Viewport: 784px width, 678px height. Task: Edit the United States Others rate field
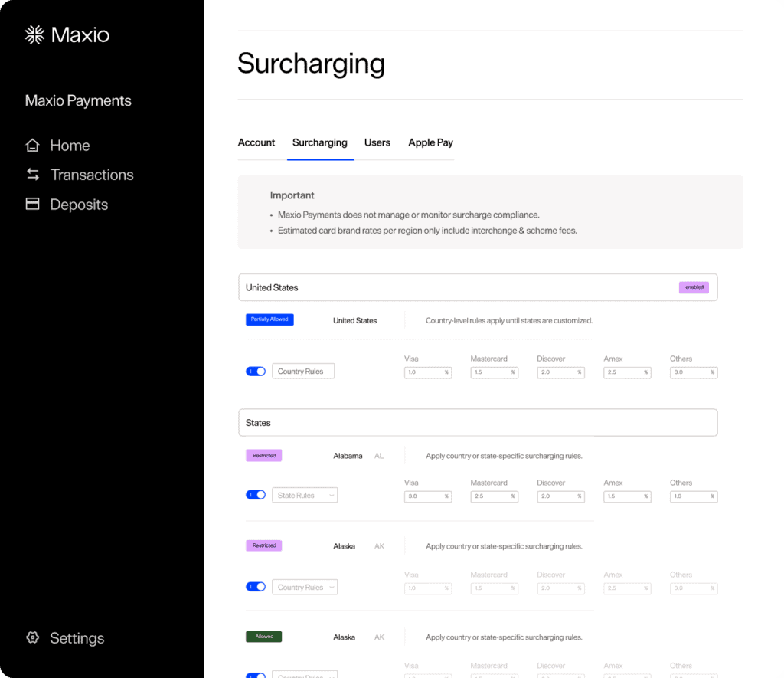coord(694,372)
